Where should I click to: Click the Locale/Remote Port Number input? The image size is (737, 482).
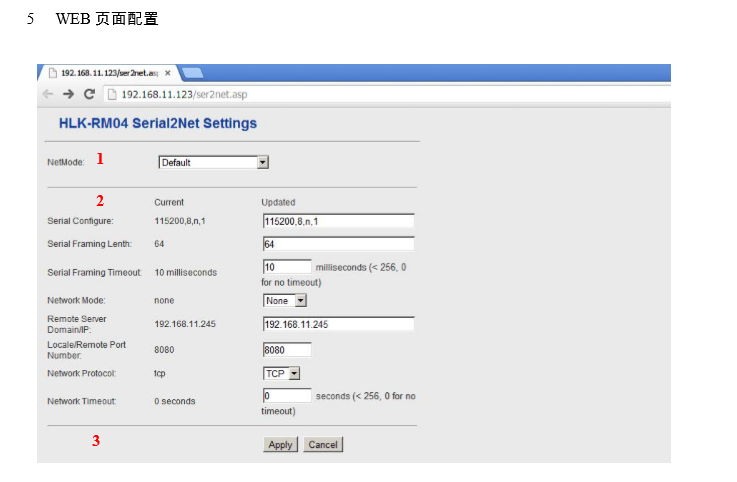[x=287, y=350]
